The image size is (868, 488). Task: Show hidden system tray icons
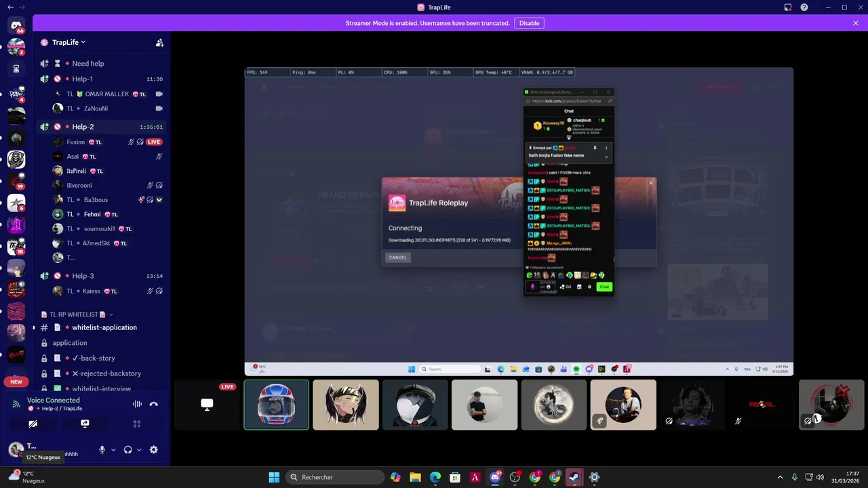click(780, 477)
